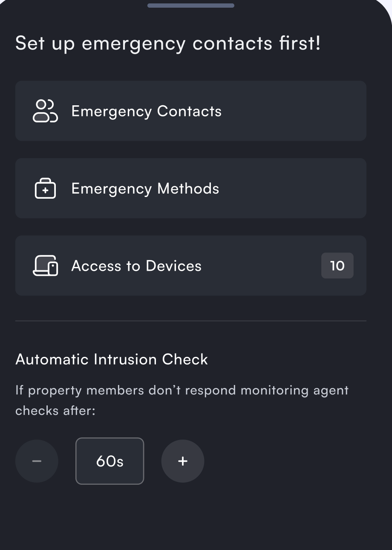Tap the minus icon to decrease check delay
This screenshot has height=550, width=392.
tap(37, 461)
